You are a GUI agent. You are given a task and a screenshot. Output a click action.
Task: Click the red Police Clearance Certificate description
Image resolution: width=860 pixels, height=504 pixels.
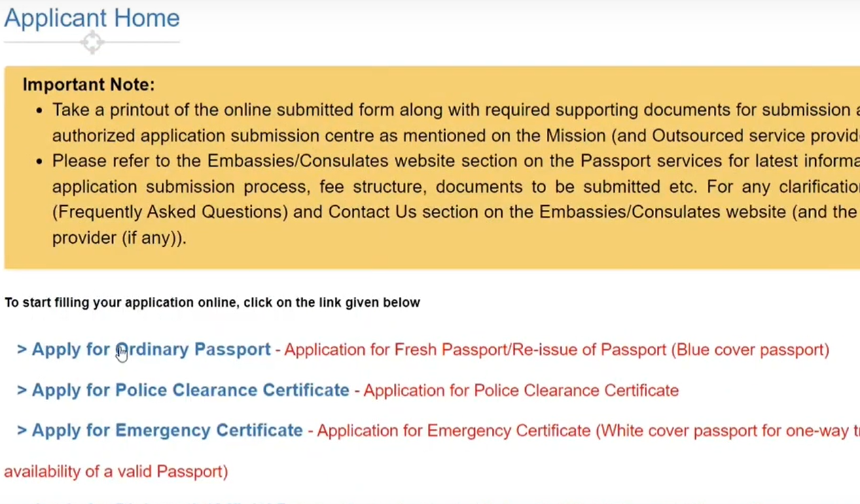click(x=521, y=391)
